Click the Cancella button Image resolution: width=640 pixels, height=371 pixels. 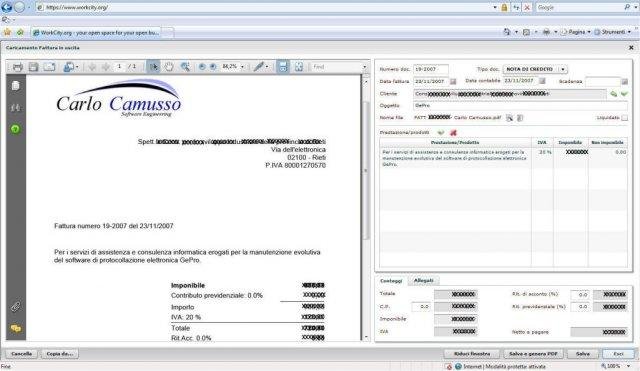point(21,354)
